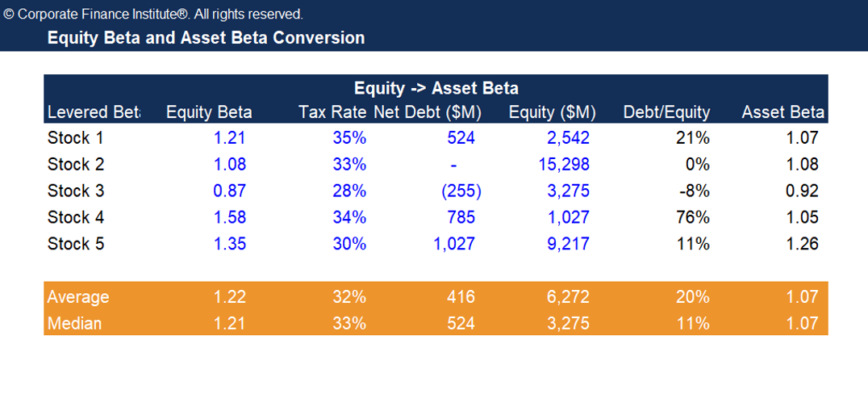Click the 'Stock 3' row label
Viewport: 868px width, 407px height.
pos(76,191)
